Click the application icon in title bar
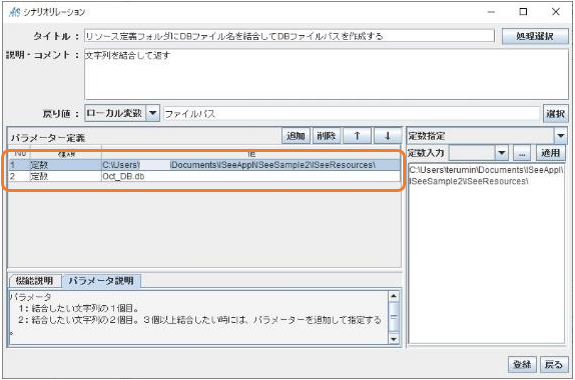This screenshot has width=575, height=380. (15, 12)
